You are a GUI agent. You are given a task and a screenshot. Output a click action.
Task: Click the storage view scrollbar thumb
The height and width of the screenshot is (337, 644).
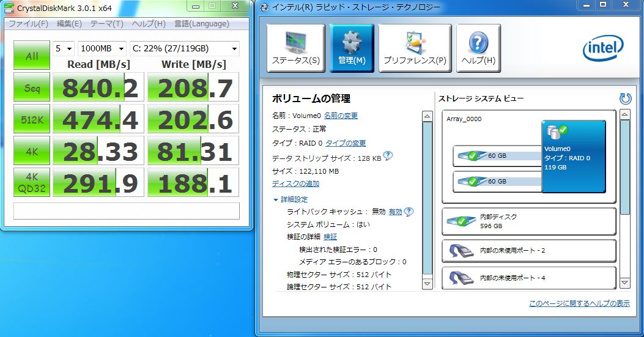point(624,167)
